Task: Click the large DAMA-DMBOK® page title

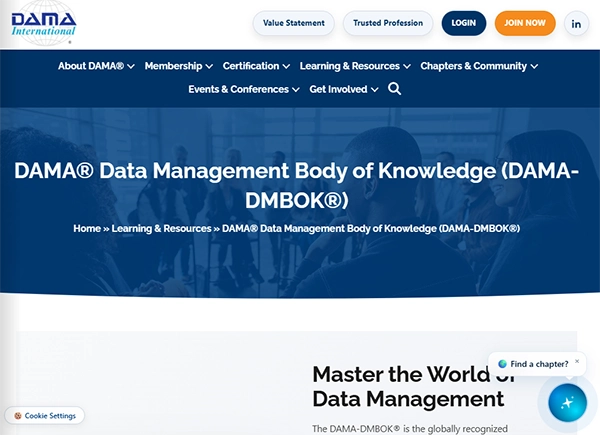Action: [x=297, y=185]
